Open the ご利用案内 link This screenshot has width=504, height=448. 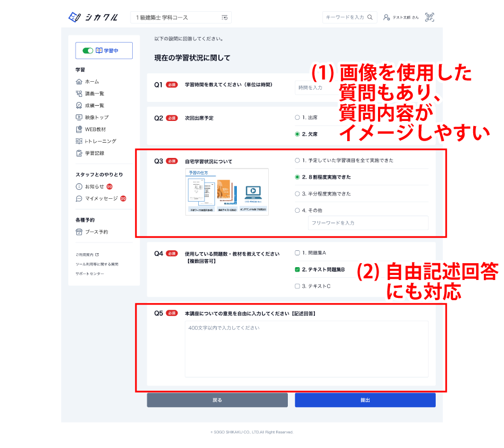click(x=87, y=255)
